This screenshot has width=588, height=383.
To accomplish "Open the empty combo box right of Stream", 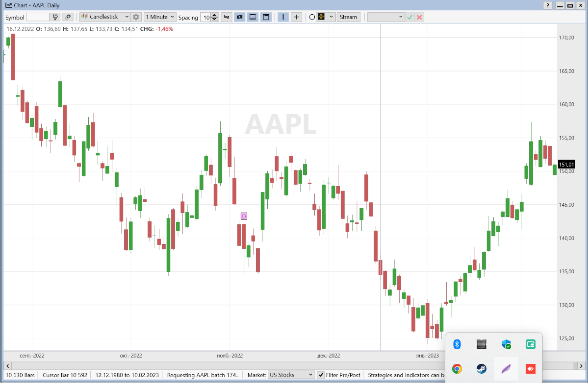I will click(385, 17).
